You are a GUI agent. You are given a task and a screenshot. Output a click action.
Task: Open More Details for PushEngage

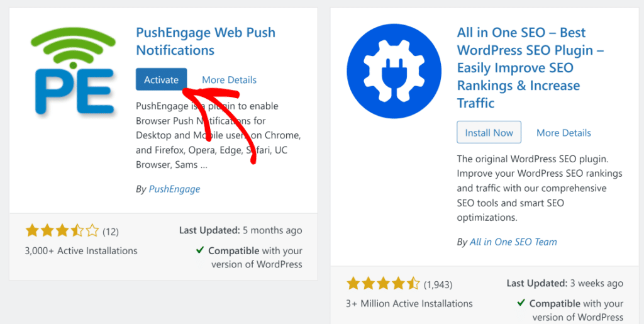click(x=229, y=80)
